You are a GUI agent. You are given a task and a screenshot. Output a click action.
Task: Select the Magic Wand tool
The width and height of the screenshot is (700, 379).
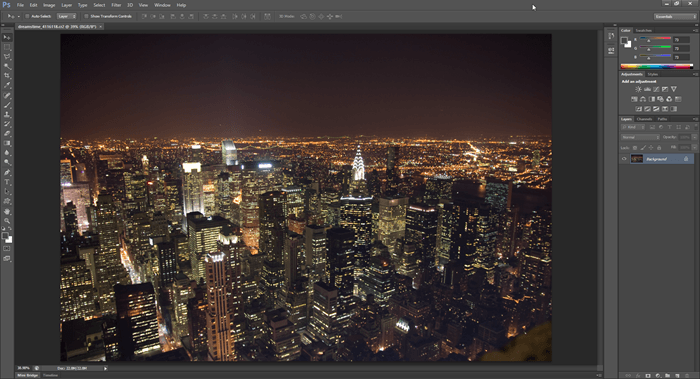[7, 67]
